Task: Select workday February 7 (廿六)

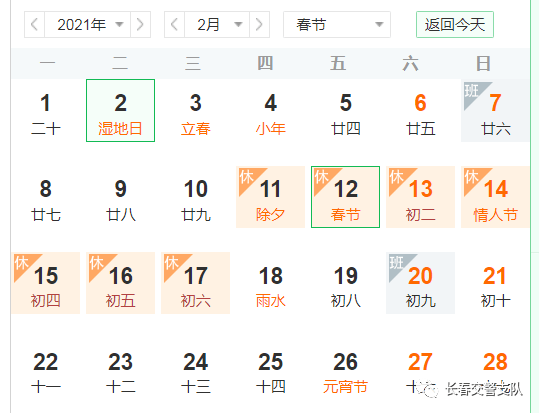Action: point(495,110)
